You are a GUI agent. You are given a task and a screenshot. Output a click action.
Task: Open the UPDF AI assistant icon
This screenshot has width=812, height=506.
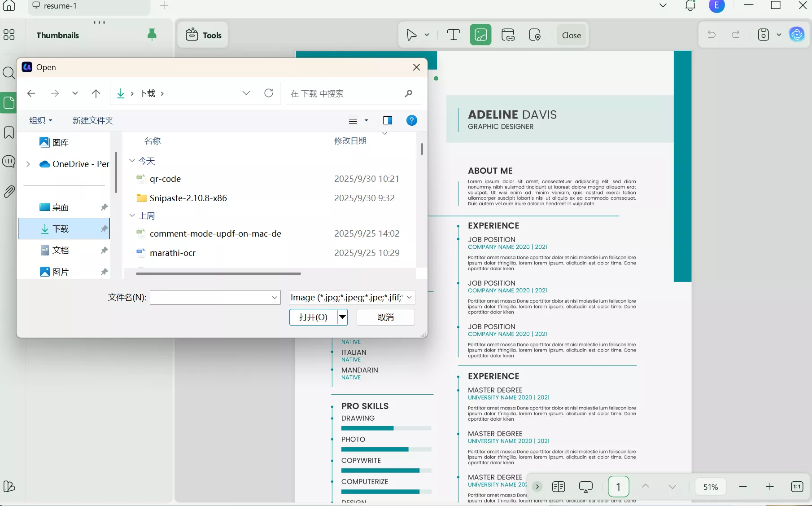coord(797,35)
